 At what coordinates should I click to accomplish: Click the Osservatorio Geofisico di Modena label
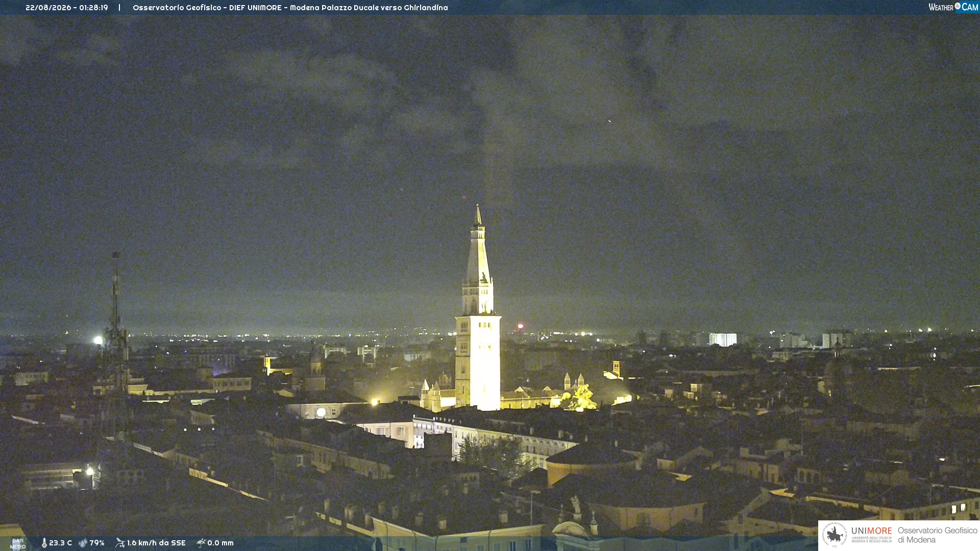(x=937, y=535)
